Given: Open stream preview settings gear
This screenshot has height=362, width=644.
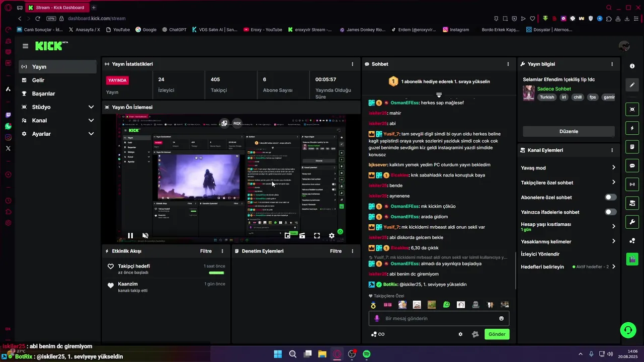Looking at the screenshot, I should (x=332, y=235).
